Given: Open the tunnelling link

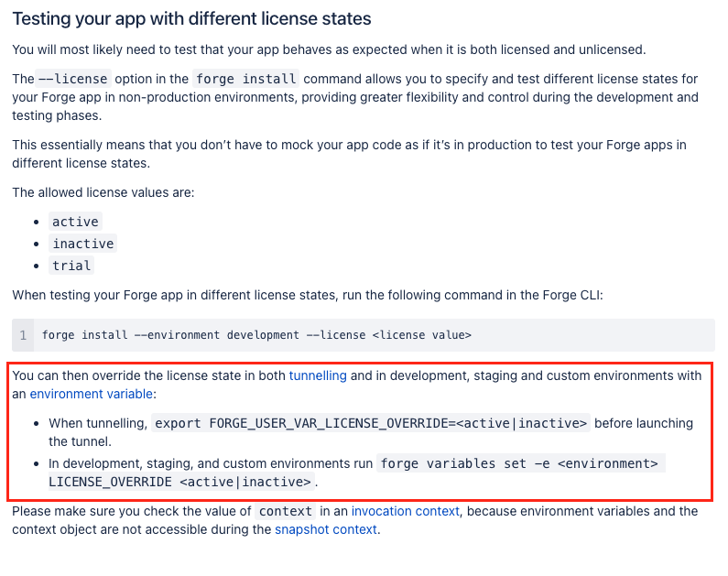Looking at the screenshot, I should [318, 375].
